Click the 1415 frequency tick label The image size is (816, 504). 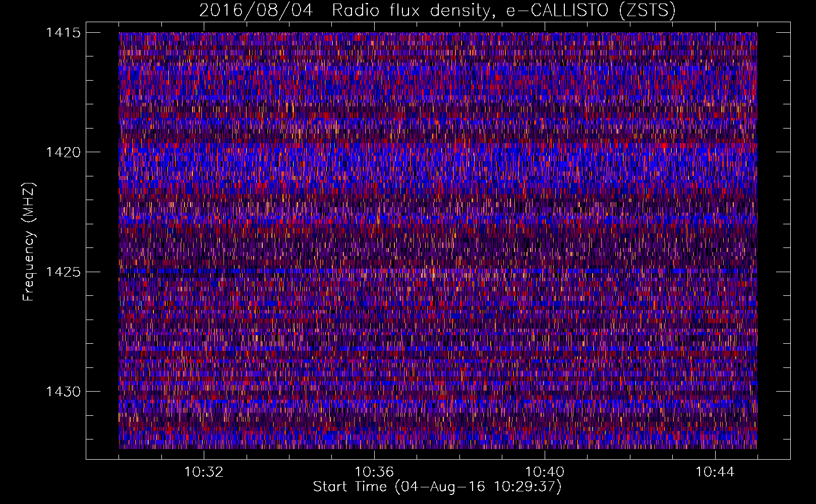(63, 33)
